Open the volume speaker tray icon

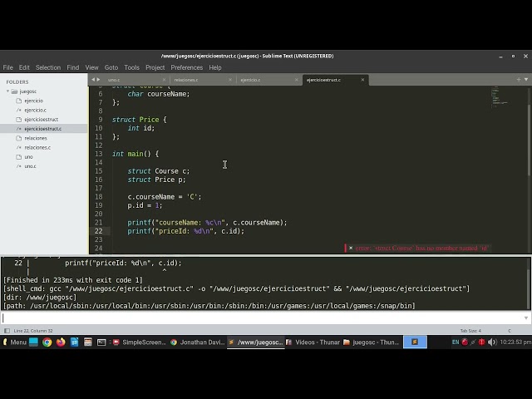(x=491, y=342)
